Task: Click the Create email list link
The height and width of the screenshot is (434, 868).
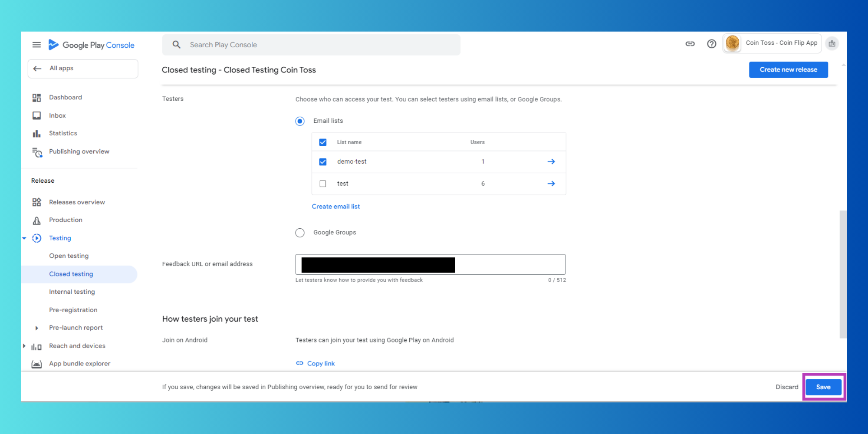Action: [x=336, y=207]
